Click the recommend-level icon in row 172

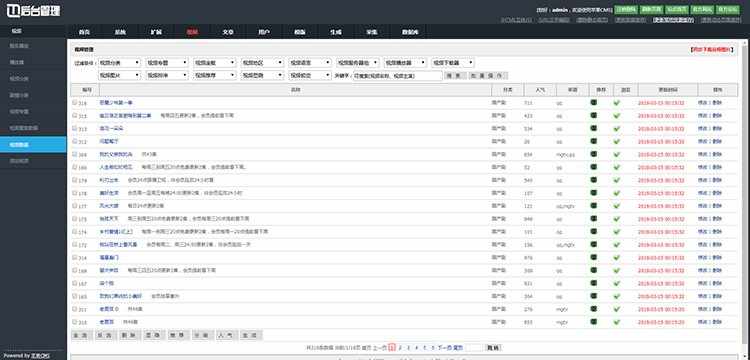click(594, 244)
